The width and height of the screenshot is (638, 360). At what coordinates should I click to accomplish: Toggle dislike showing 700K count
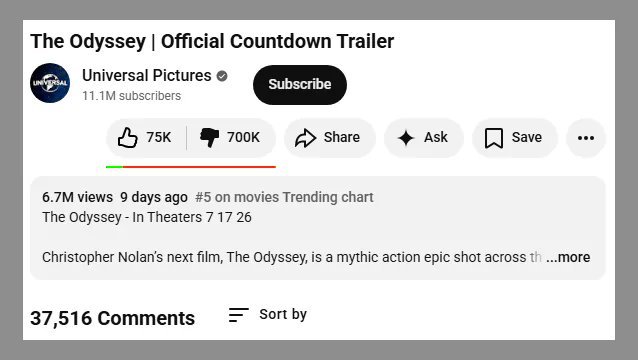tap(231, 137)
